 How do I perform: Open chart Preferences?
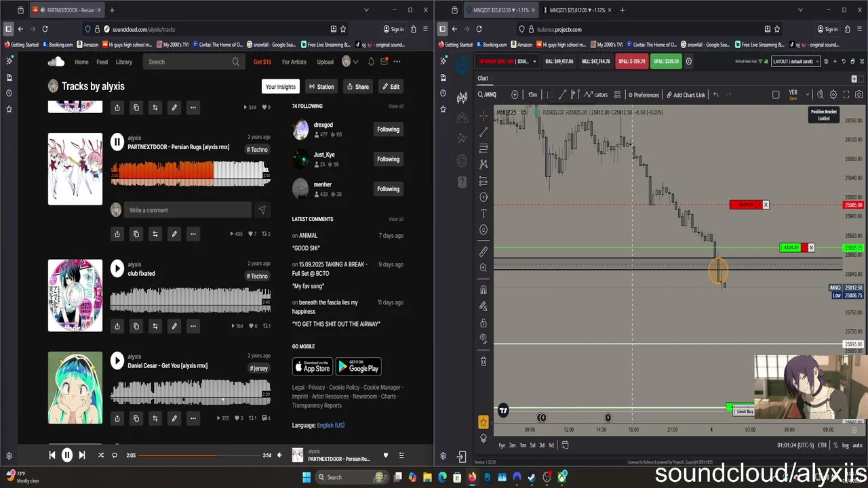pyautogui.click(x=644, y=95)
